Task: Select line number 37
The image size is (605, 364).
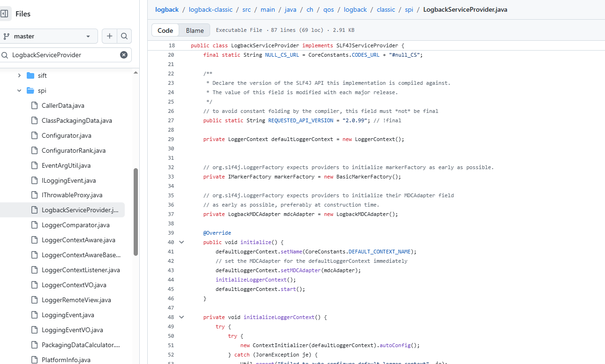Action: (x=171, y=214)
